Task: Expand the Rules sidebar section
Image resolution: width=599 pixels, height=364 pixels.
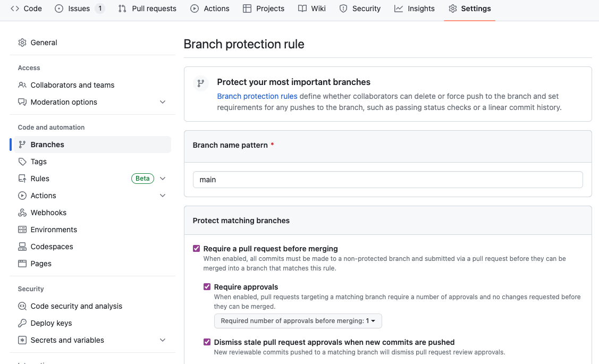Action: (163, 179)
